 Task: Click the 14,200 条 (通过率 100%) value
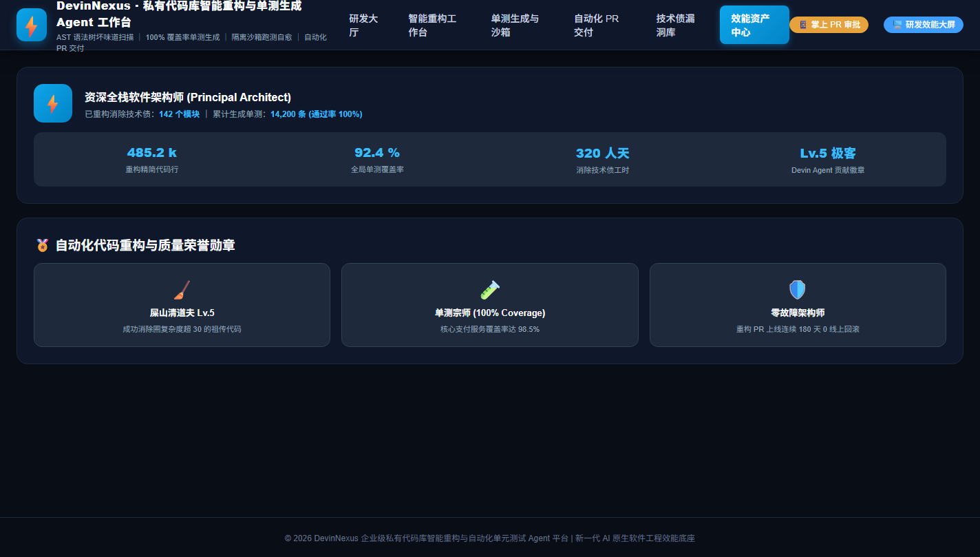click(316, 114)
